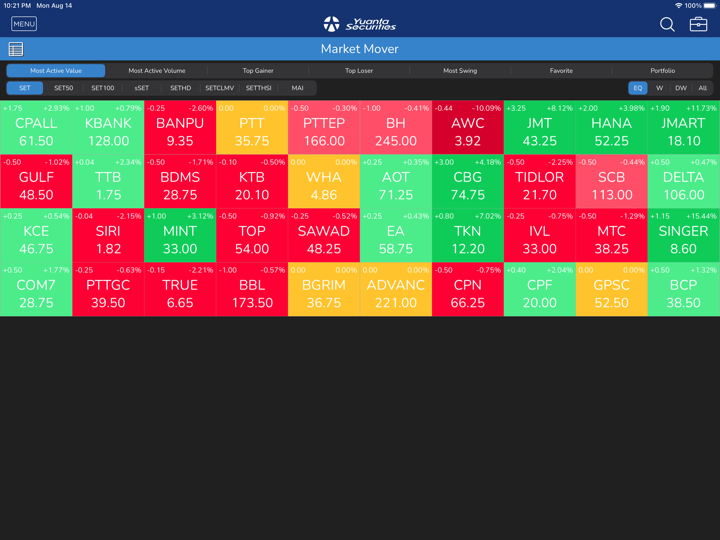Show the Top Loser list
The height and width of the screenshot is (540, 720).
tap(359, 71)
